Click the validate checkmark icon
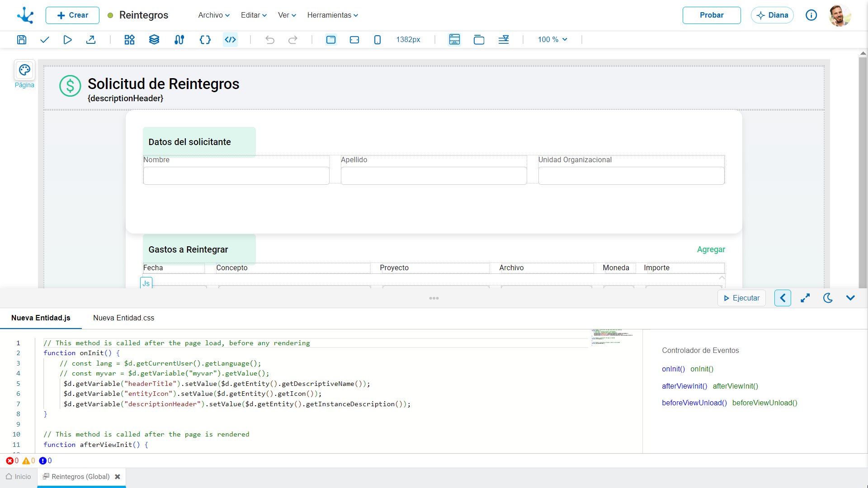 [44, 40]
